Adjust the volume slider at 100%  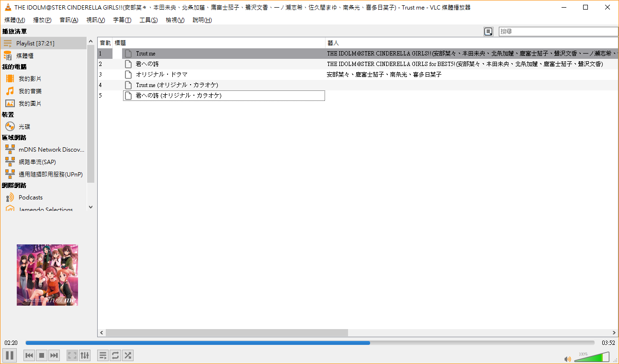click(x=592, y=357)
